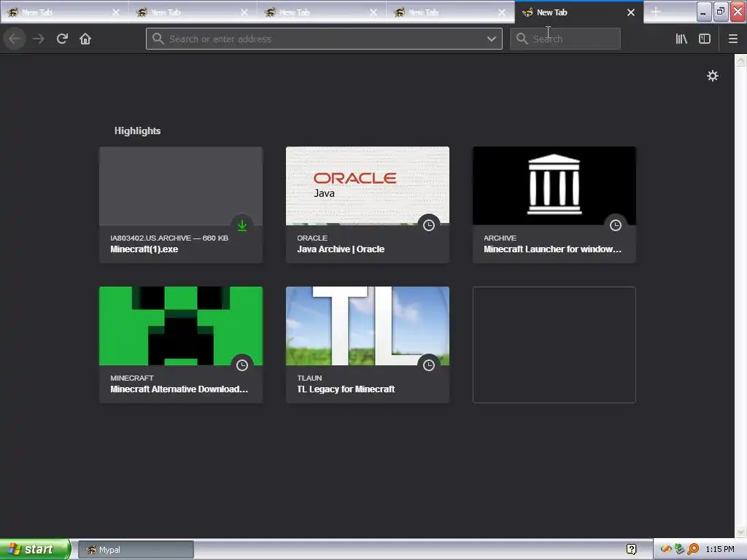747x560 pixels.
Task: Click history clock icon on Oracle card
Action: click(x=429, y=225)
